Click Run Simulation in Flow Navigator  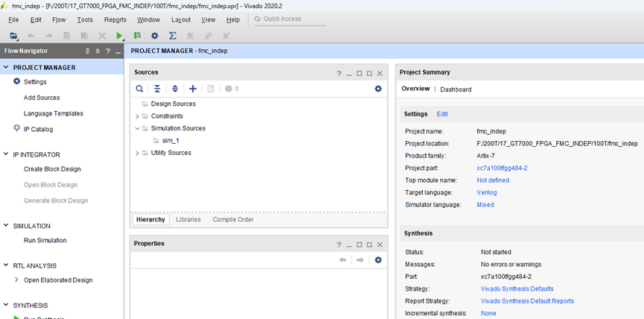(x=45, y=240)
